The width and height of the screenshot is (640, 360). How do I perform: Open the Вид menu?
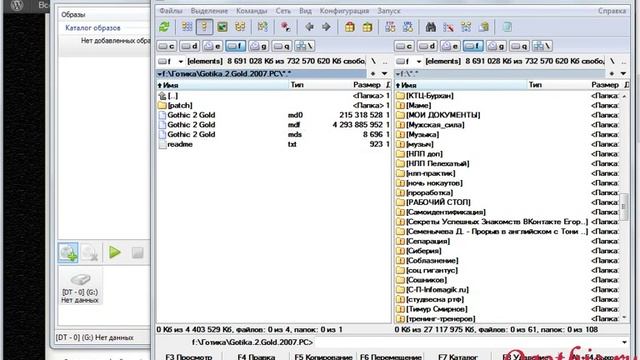pos(305,11)
